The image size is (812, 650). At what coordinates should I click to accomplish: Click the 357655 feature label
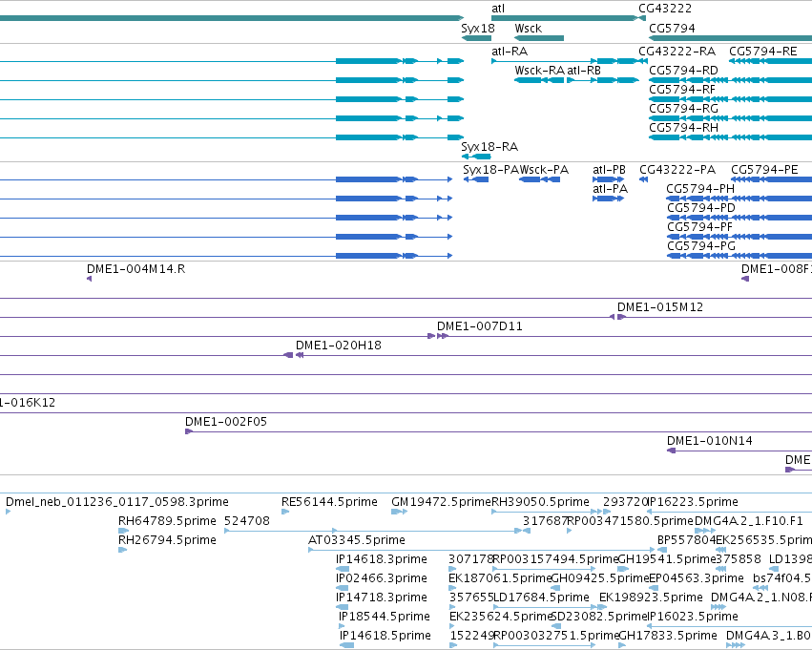pos(471,598)
